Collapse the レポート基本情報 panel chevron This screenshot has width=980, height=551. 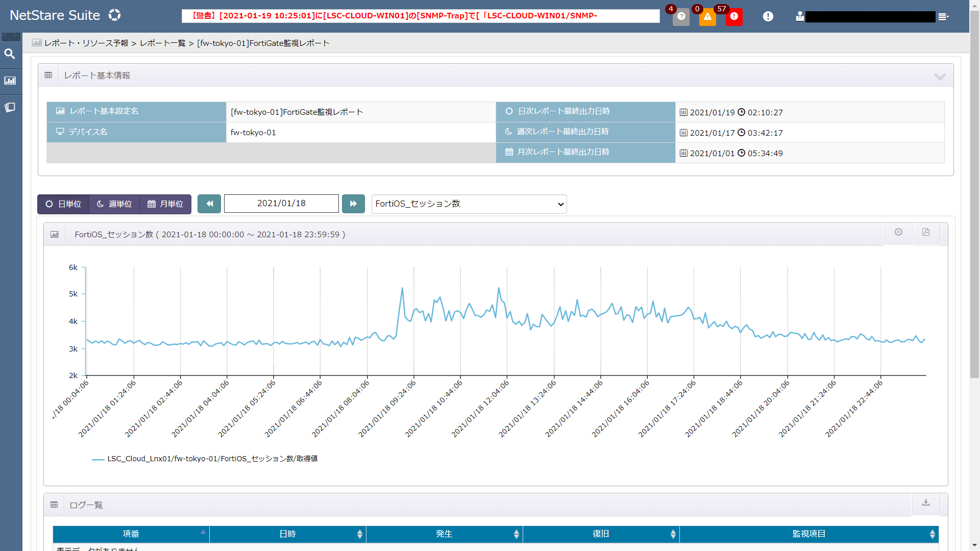click(940, 76)
